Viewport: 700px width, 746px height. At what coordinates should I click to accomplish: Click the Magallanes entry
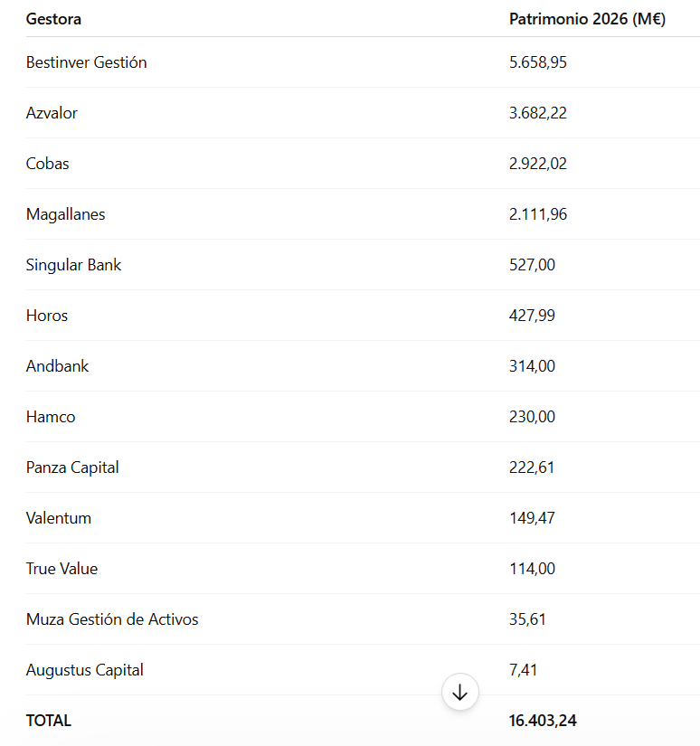point(66,214)
